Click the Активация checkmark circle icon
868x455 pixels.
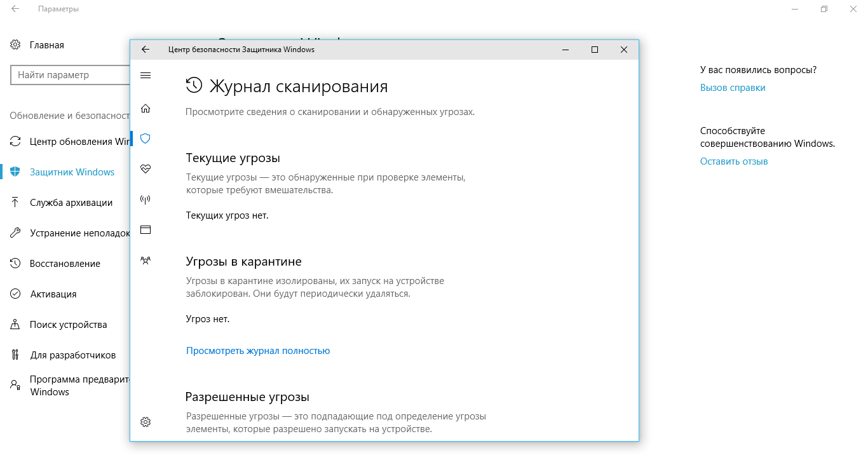point(15,294)
